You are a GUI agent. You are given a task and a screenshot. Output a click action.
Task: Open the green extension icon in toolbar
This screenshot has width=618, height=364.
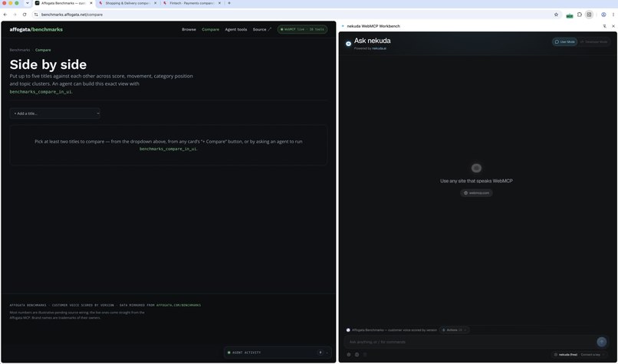[570, 15]
